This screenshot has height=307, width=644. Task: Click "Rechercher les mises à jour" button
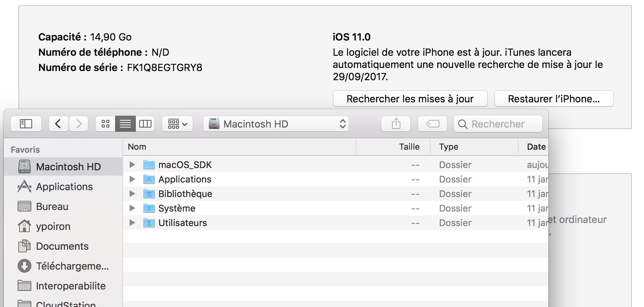[410, 99]
